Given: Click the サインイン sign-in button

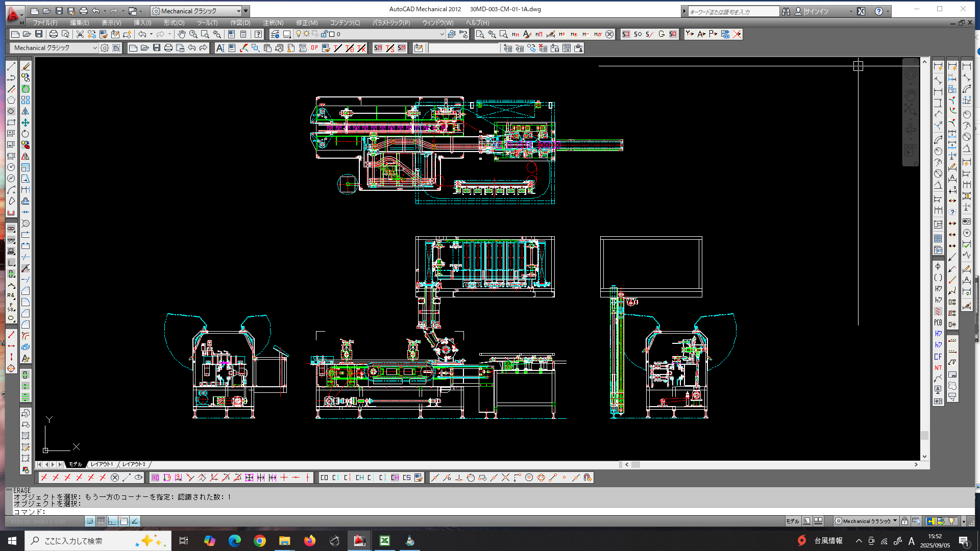Looking at the screenshot, I should pyautogui.click(x=816, y=11).
